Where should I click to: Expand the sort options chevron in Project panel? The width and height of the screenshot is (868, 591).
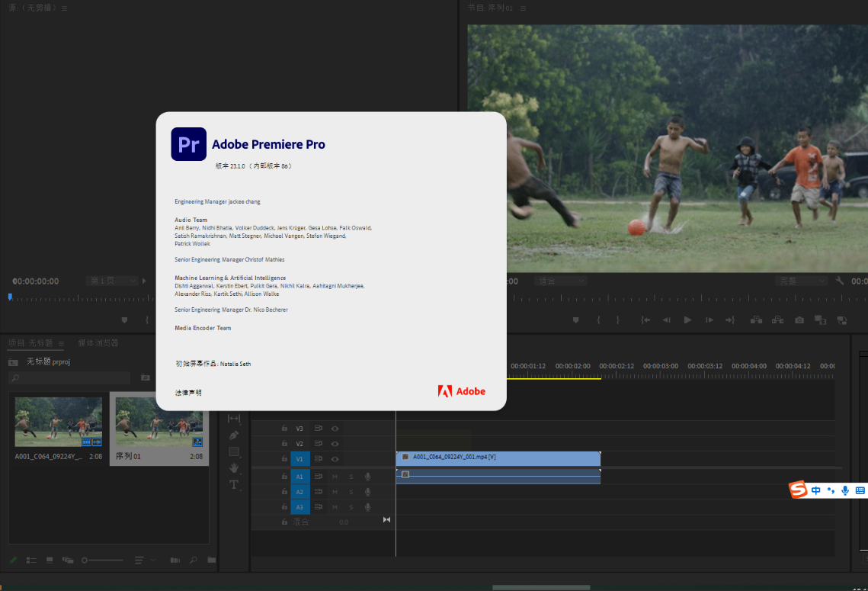coord(153,560)
